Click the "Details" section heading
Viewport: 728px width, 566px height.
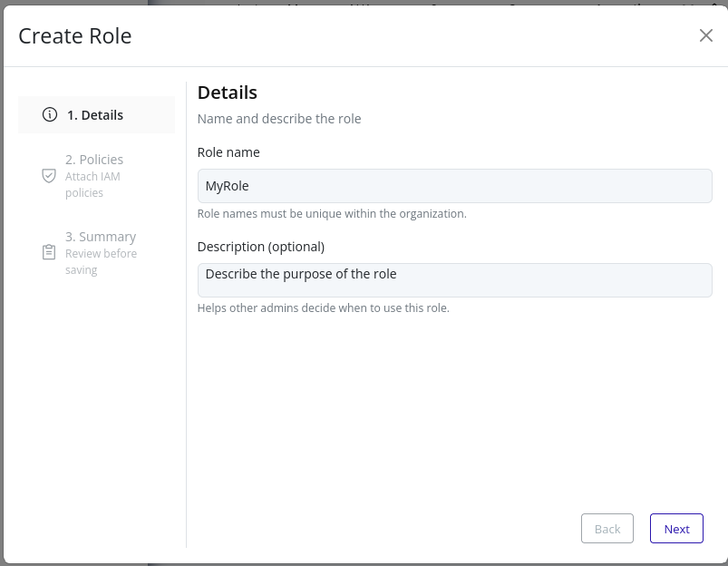(x=227, y=93)
